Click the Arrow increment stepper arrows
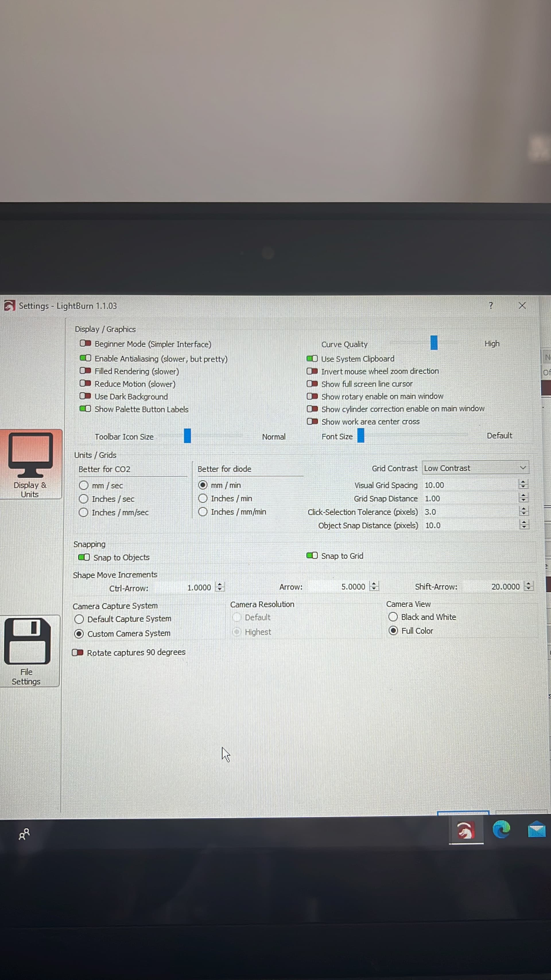This screenshot has width=551, height=980. [x=374, y=586]
